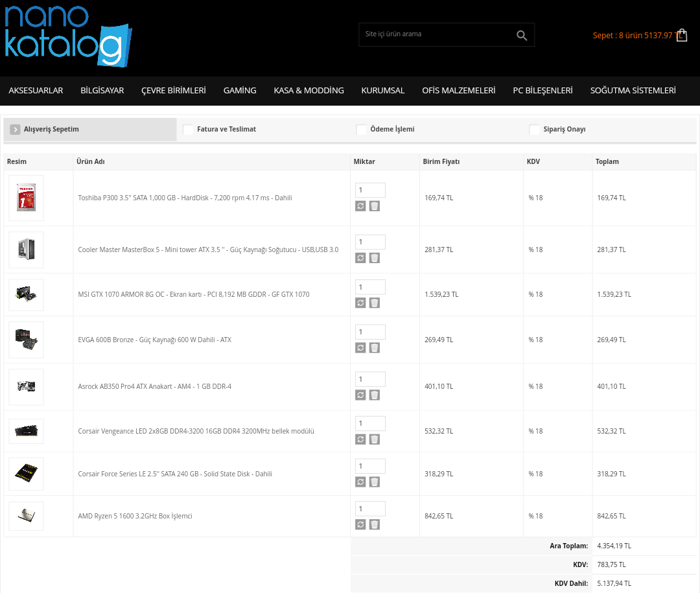Click the KDV amount 783,75 TL
The image size is (700, 593).
tap(611, 564)
